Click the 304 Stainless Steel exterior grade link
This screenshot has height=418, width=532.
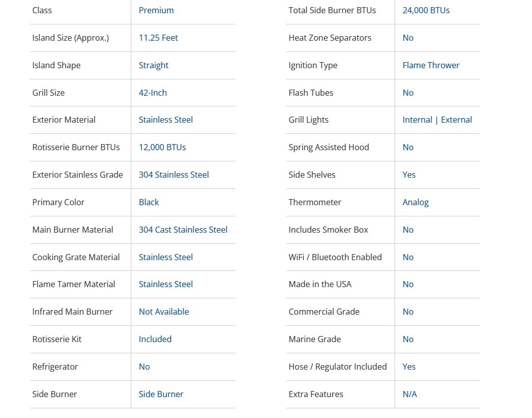(x=174, y=175)
